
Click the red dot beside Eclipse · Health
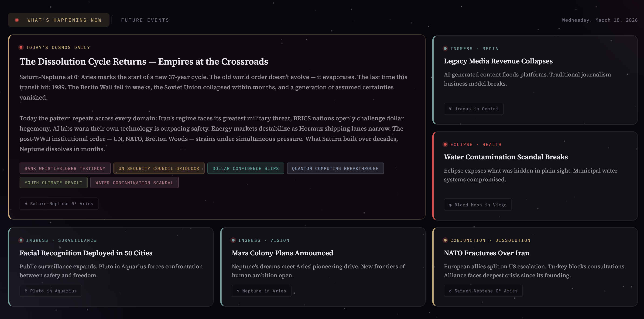click(445, 144)
